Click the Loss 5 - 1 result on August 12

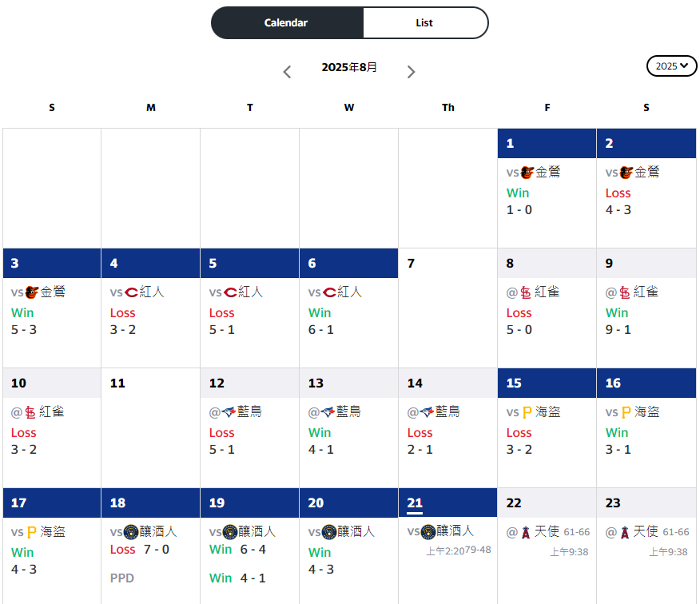pos(222,441)
